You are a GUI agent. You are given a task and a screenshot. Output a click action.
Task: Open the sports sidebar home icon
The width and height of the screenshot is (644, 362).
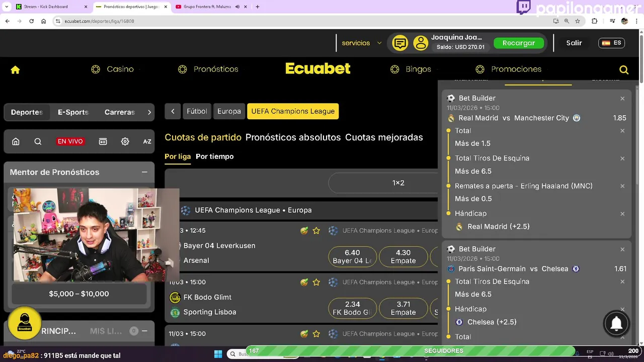coord(16,142)
